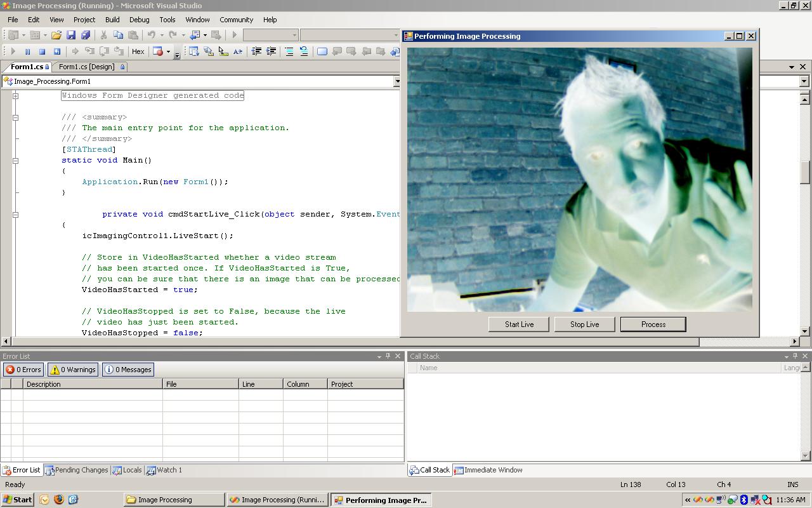Collapse the static void Main method outline
The width and height of the screenshot is (812, 508).
15,161
